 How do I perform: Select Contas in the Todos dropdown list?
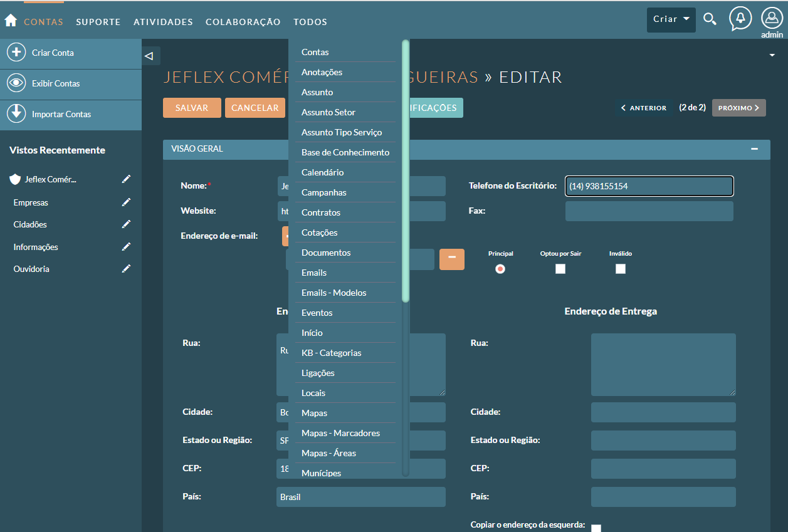coord(345,52)
